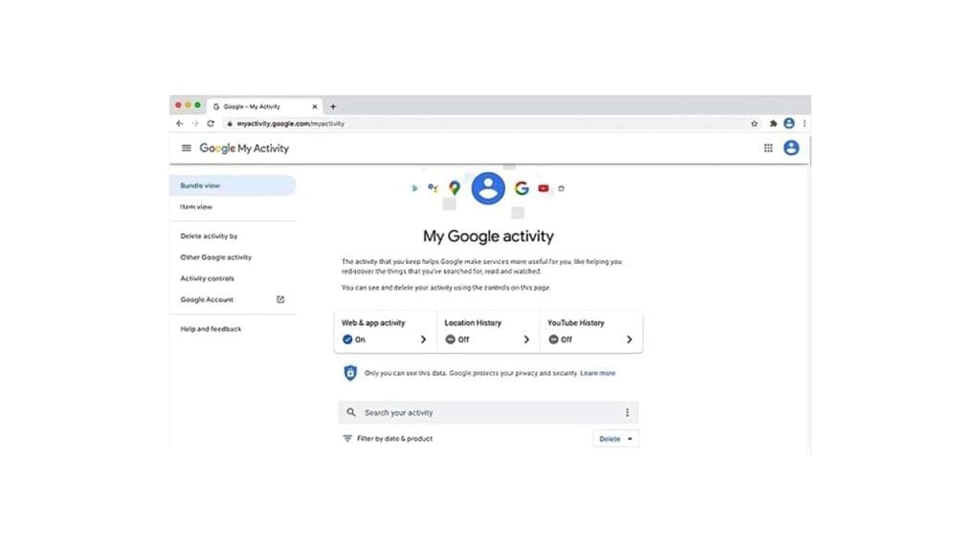Expand the Delete dropdown
This screenshot has height=551, width=980.
tap(615, 439)
